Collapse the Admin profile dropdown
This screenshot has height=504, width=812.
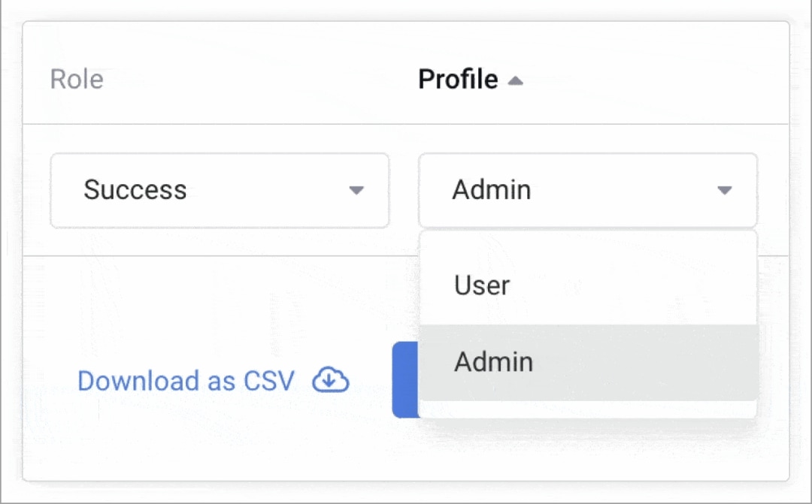point(587,190)
